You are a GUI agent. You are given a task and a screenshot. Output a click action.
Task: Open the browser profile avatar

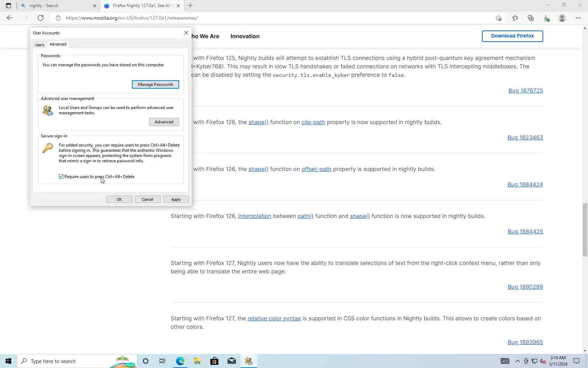562,18
